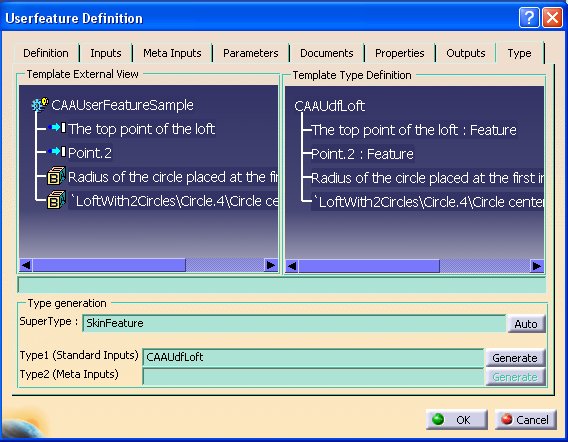Select the CAAUdfLoft root tree node
Viewport: 568px width, 442px height.
329,106
